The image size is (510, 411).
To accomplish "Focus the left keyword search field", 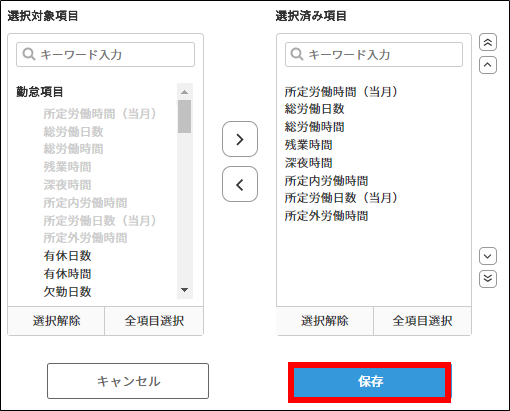I will (x=105, y=54).
